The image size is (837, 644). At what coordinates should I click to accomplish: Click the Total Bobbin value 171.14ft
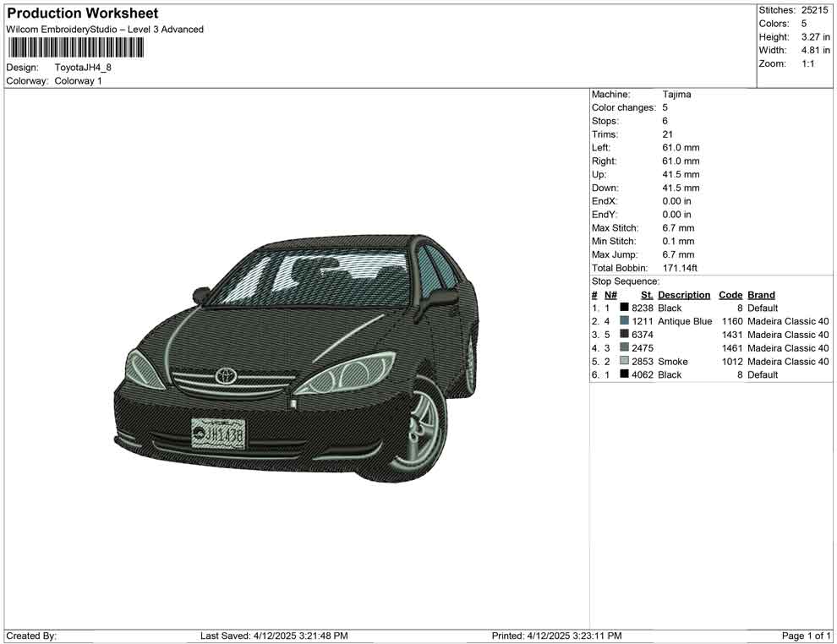(680, 268)
